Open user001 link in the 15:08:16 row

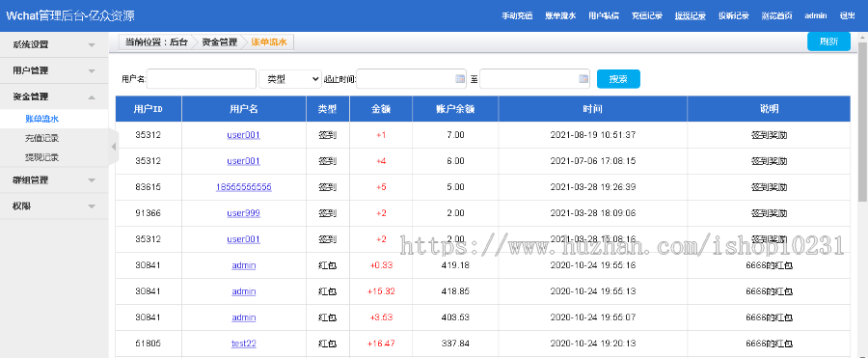244,239
